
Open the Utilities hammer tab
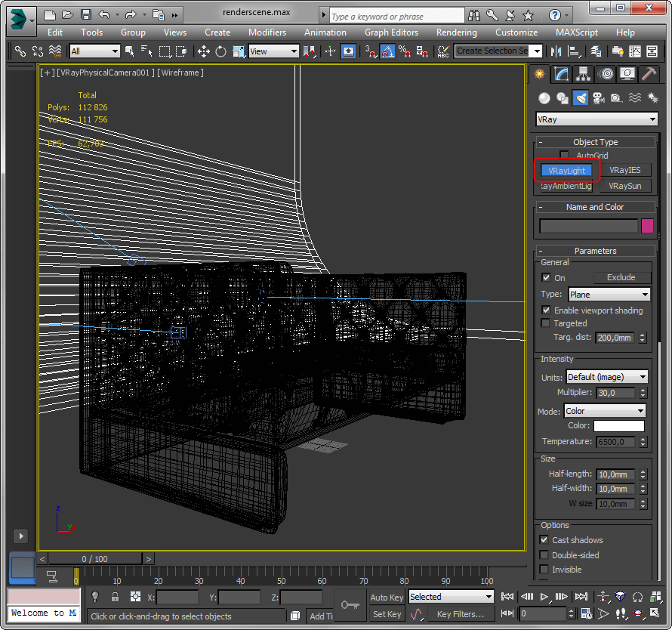coord(648,74)
